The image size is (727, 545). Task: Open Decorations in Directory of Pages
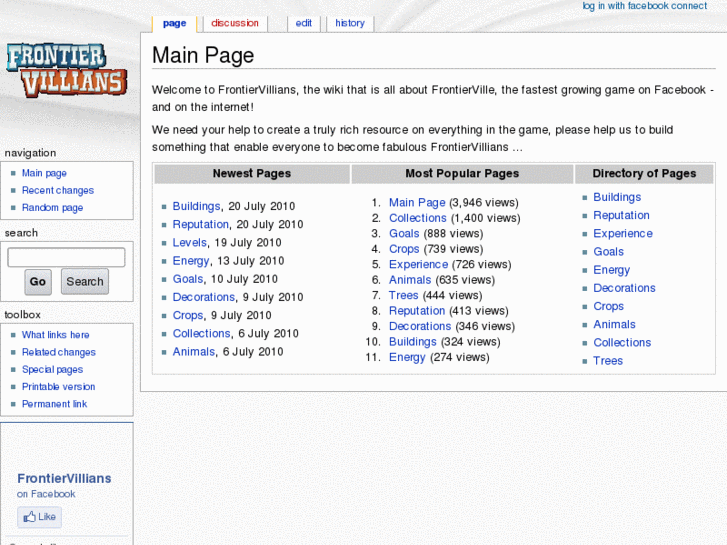pos(625,288)
